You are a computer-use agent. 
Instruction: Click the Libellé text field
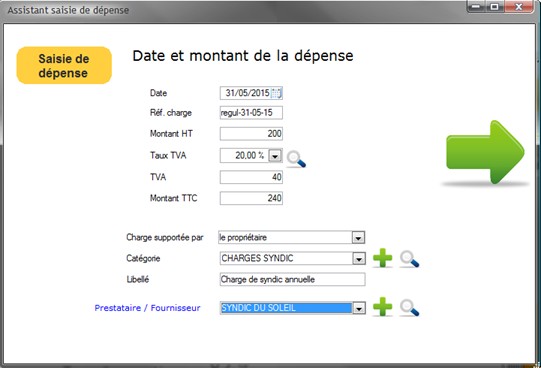pyautogui.click(x=292, y=279)
